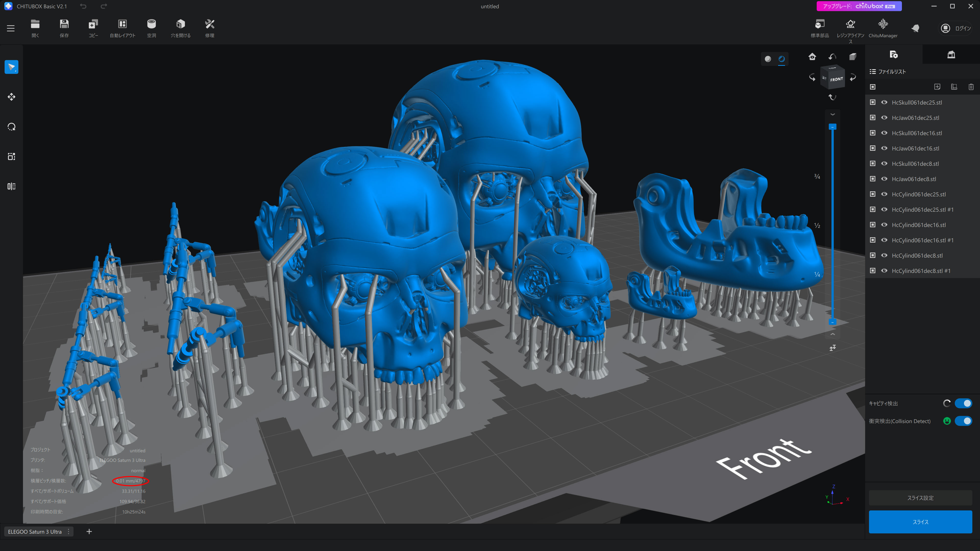Open the hamburger main menu
The width and height of the screenshot is (980, 551).
(x=11, y=28)
